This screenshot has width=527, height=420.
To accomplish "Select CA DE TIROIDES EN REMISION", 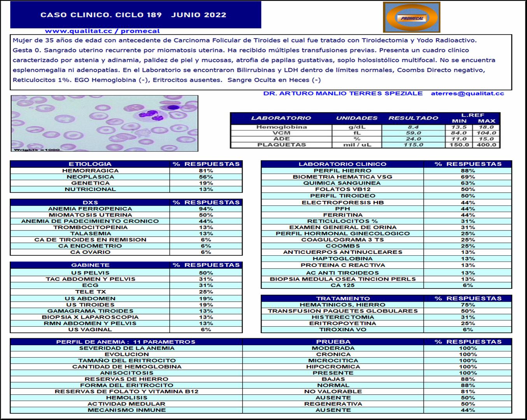I will click(x=126, y=240).
